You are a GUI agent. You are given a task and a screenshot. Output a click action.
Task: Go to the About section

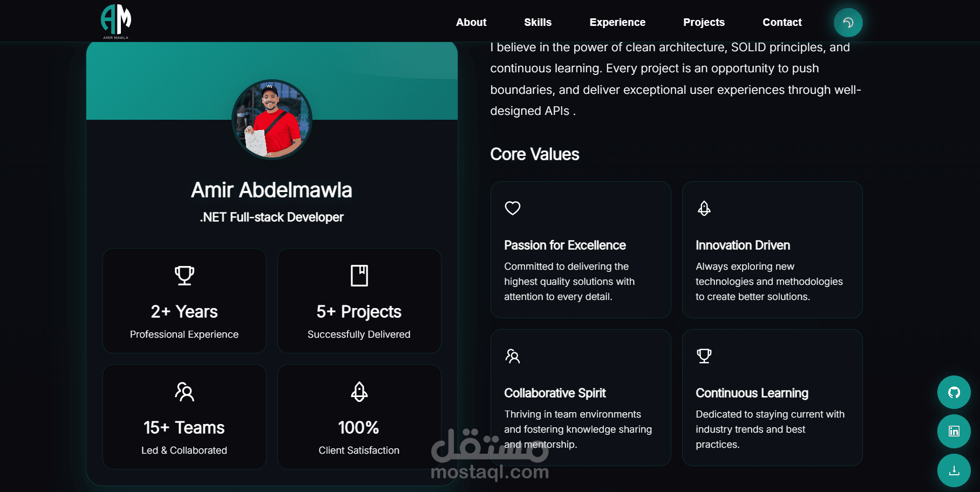click(471, 22)
